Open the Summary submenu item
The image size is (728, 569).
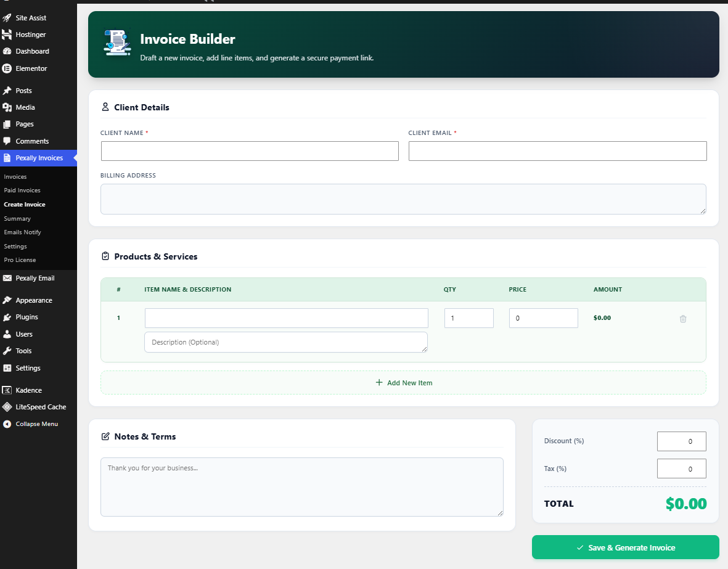tap(17, 218)
